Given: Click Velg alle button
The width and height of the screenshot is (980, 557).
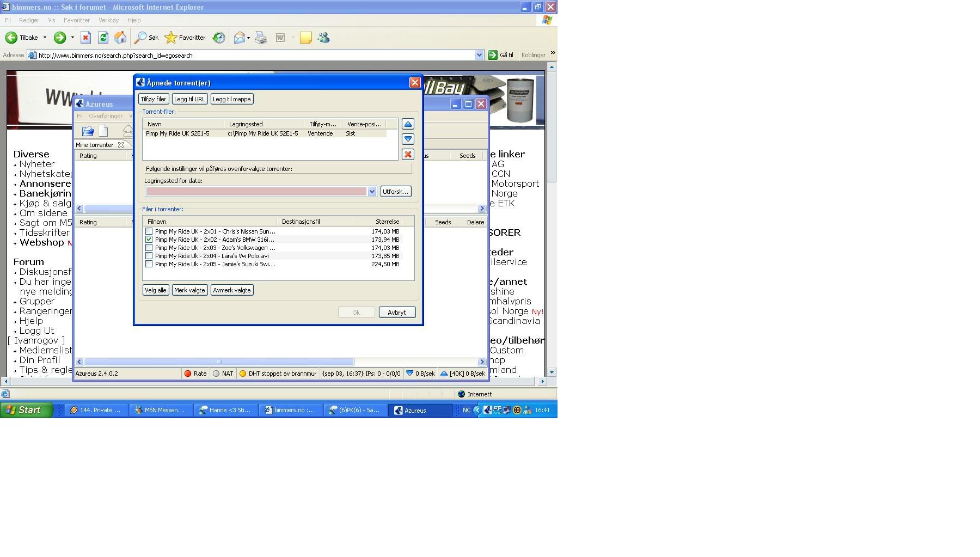Looking at the screenshot, I should tap(156, 290).
